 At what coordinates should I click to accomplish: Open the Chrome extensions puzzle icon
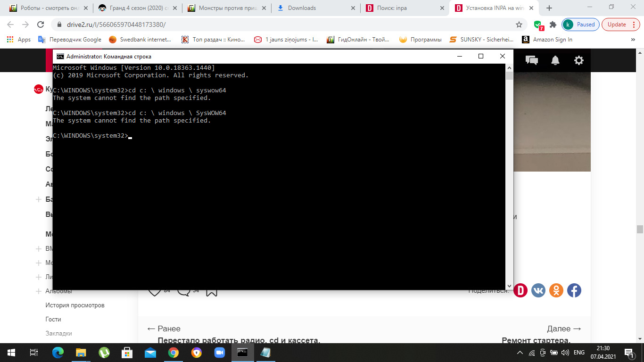(x=553, y=25)
